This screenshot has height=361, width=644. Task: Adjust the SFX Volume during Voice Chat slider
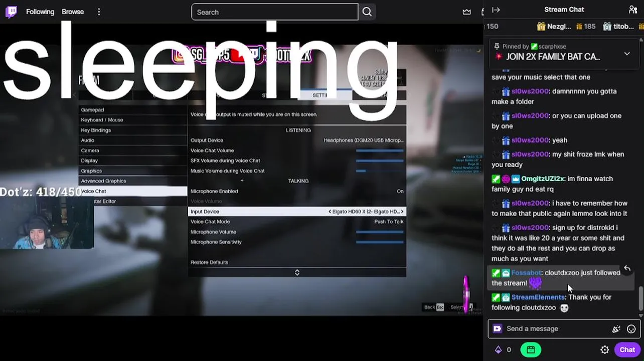point(380,160)
